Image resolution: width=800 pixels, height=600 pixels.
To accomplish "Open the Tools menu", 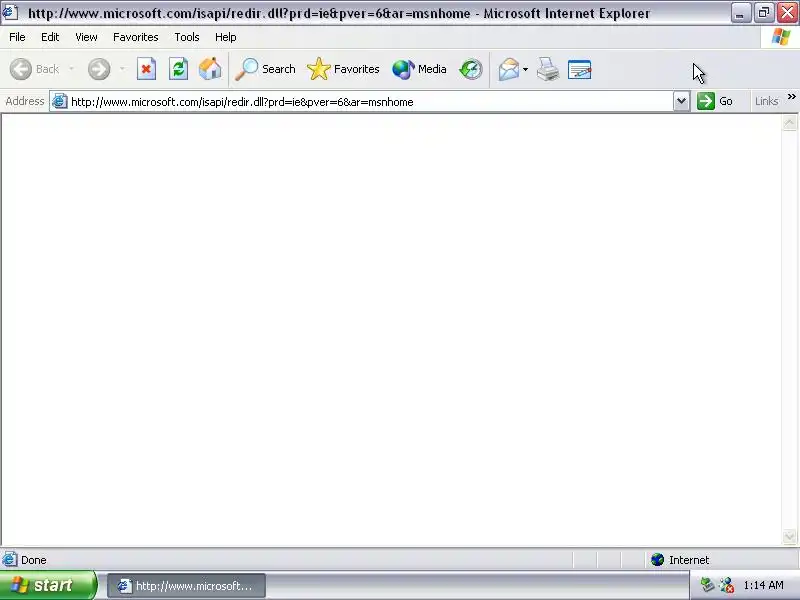I will coord(187,37).
